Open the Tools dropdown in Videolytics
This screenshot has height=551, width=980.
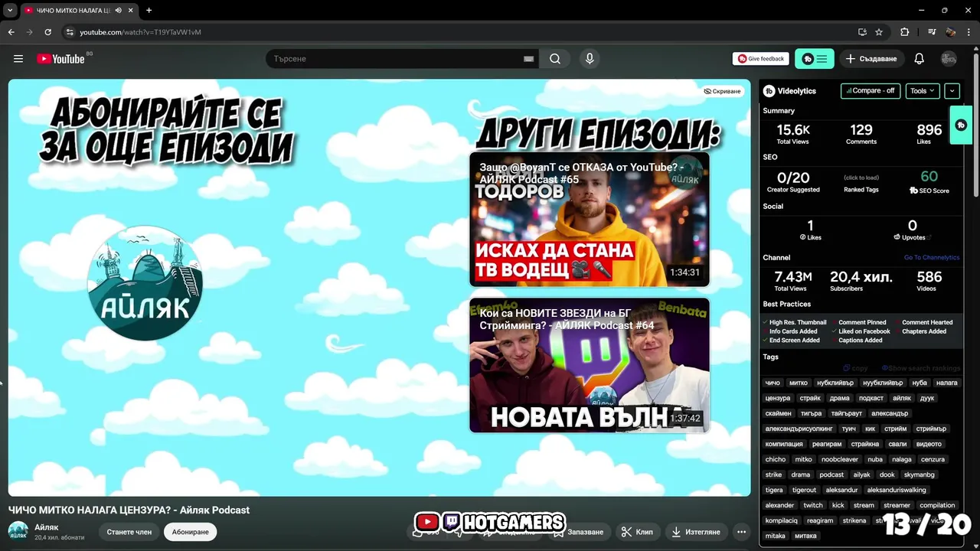click(923, 91)
